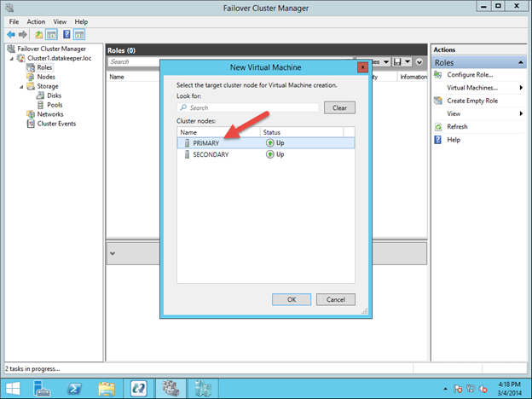Select the PRIMARY cluster node

206,143
